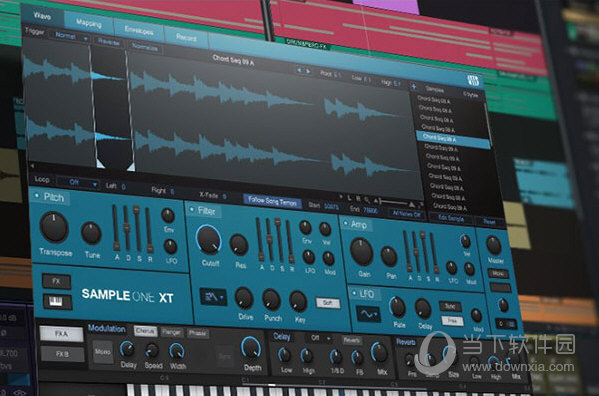599x396 pixels.
Task: Click the plus icon to add a sample
Action: click(413, 87)
